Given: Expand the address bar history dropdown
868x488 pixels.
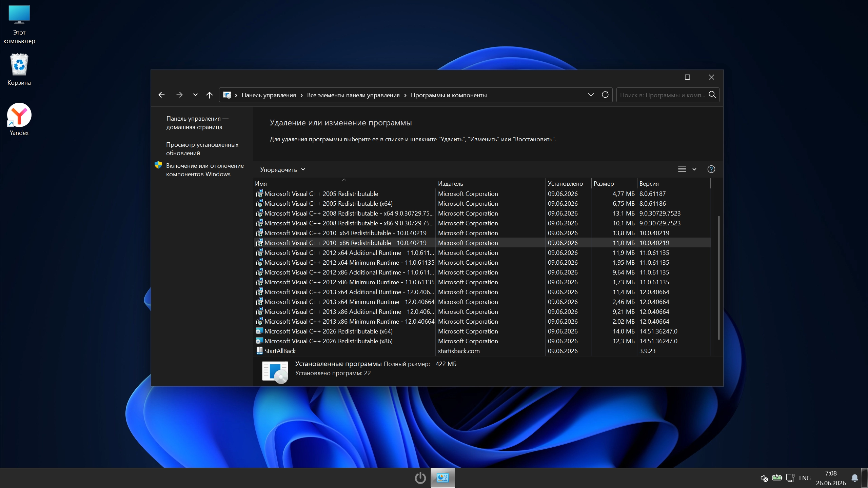Looking at the screenshot, I should [x=591, y=95].
